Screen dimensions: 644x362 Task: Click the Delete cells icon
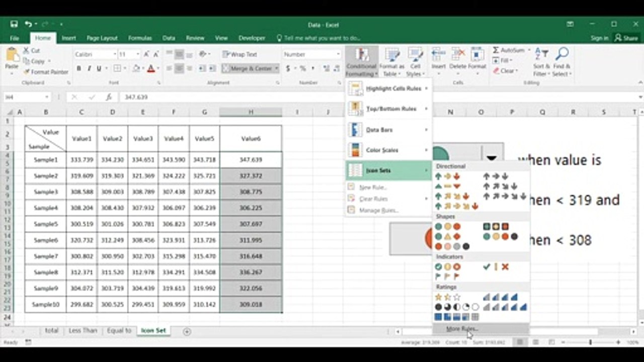(x=458, y=58)
